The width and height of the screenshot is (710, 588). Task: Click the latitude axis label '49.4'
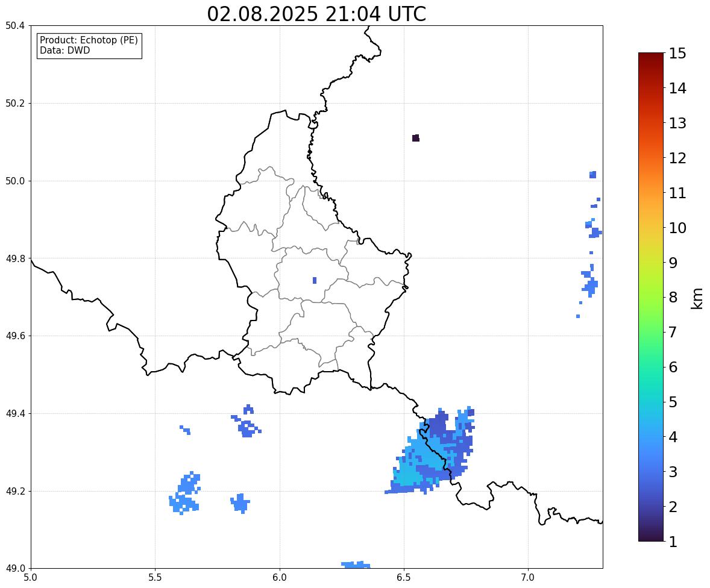(15, 413)
